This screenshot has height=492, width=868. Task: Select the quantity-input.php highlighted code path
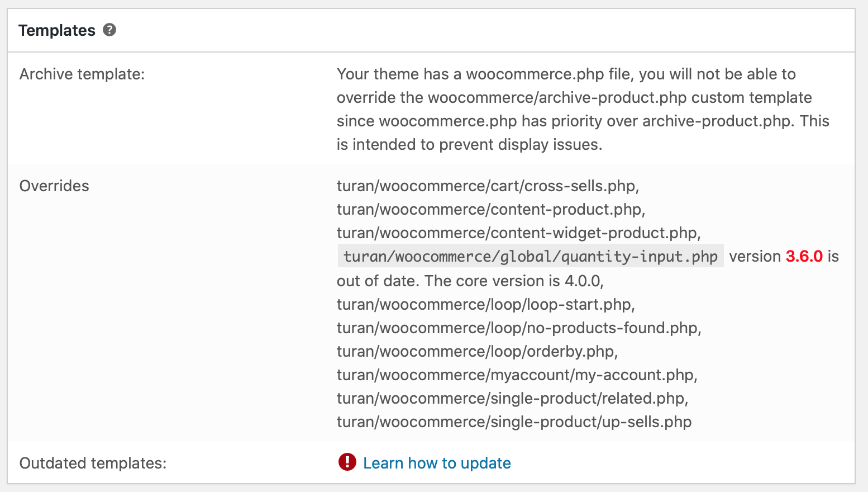531,256
